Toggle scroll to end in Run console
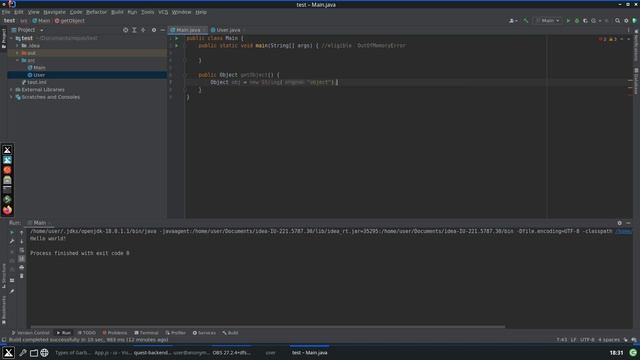The image size is (640, 360). (22, 259)
